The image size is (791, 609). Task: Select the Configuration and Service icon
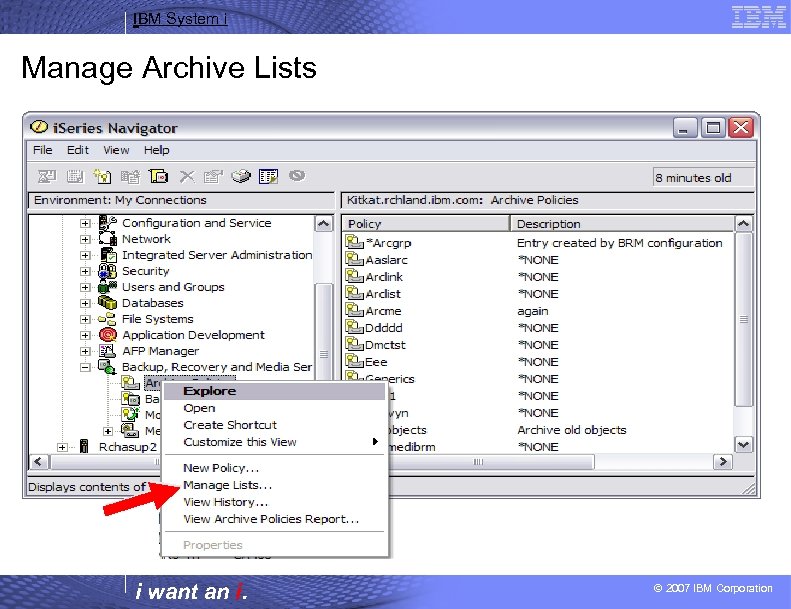[107, 223]
